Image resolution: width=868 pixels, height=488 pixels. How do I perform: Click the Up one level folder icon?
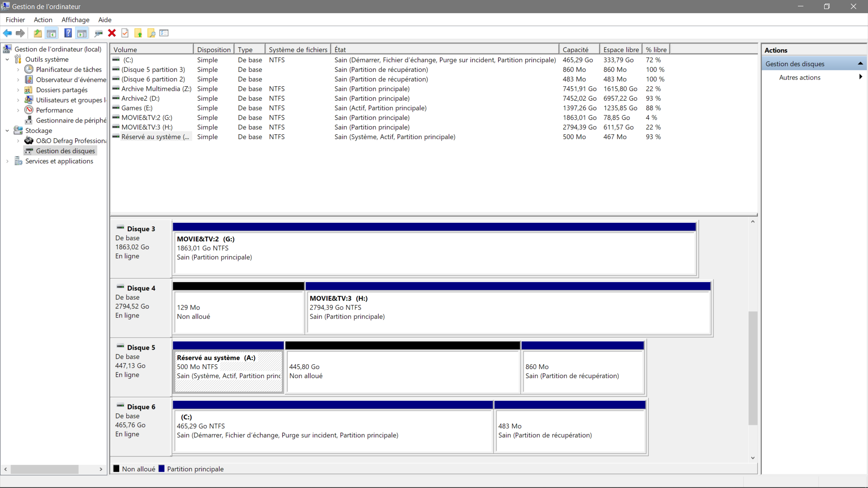point(38,33)
